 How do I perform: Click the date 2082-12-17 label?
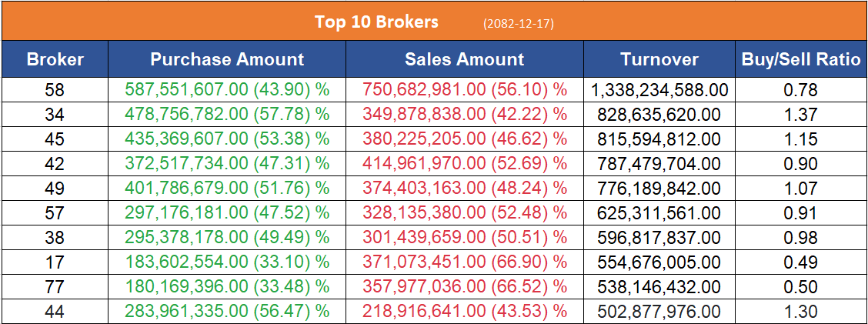(x=519, y=23)
